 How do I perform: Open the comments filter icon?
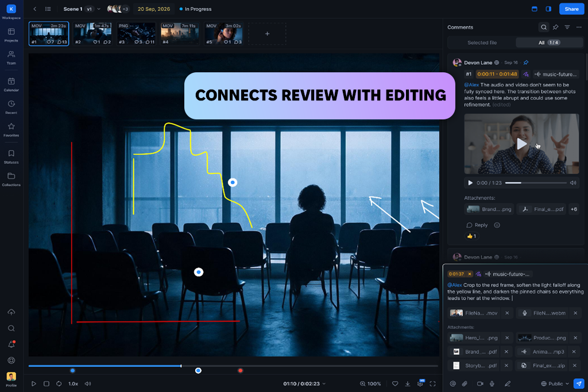pos(567,27)
